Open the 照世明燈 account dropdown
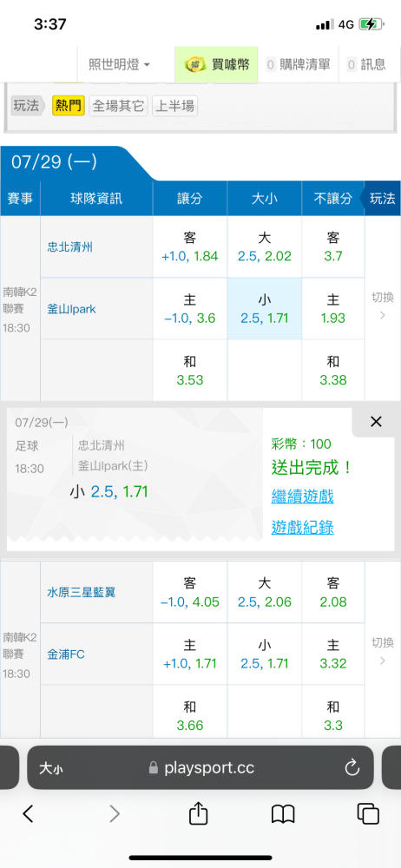The image size is (401, 868). pyautogui.click(x=120, y=65)
